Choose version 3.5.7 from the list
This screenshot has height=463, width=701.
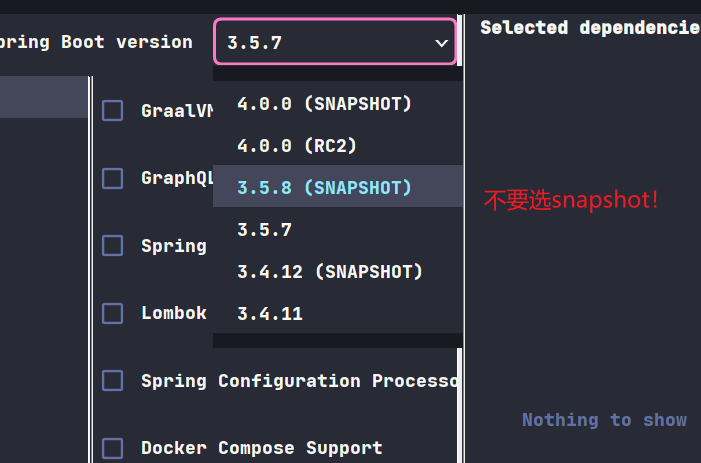(x=338, y=229)
